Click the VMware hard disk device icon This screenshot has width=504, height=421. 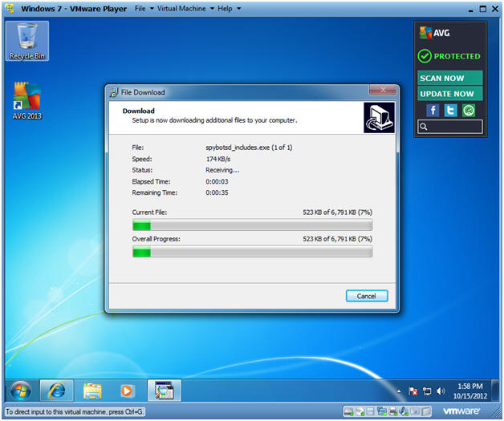(348, 411)
